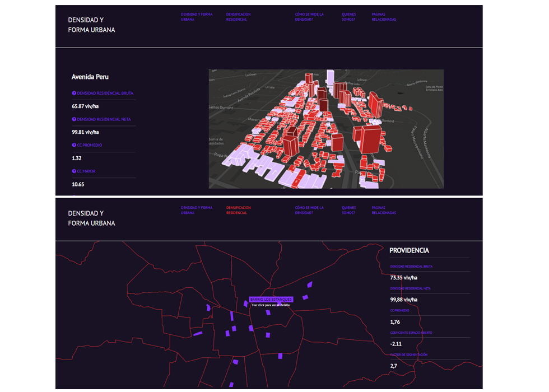Click the slanted purple marker at far left of map
Image resolution: width=549 pixels, height=392 pixels.
pyautogui.click(x=197, y=334)
